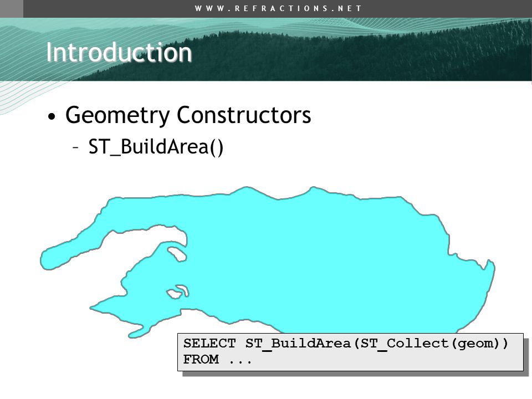Select the Geometry Constructors bullet
This screenshot has width=532, height=399.
188,115
